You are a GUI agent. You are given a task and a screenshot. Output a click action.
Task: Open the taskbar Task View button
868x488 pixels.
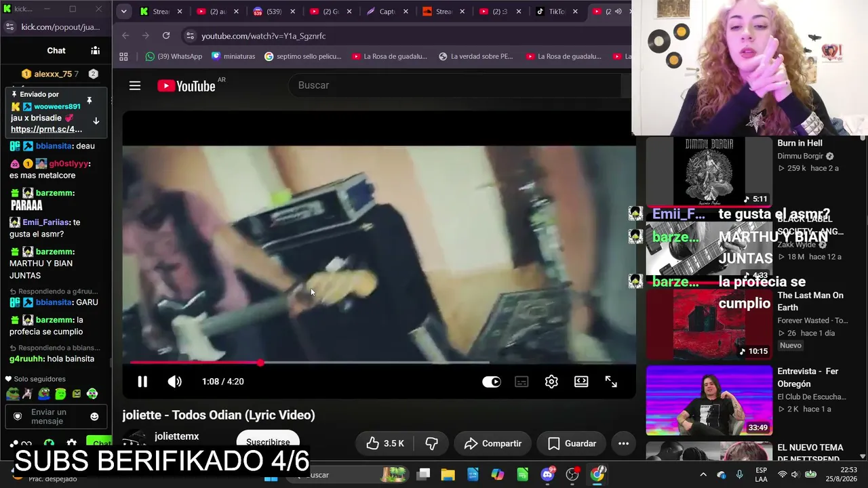(423, 474)
